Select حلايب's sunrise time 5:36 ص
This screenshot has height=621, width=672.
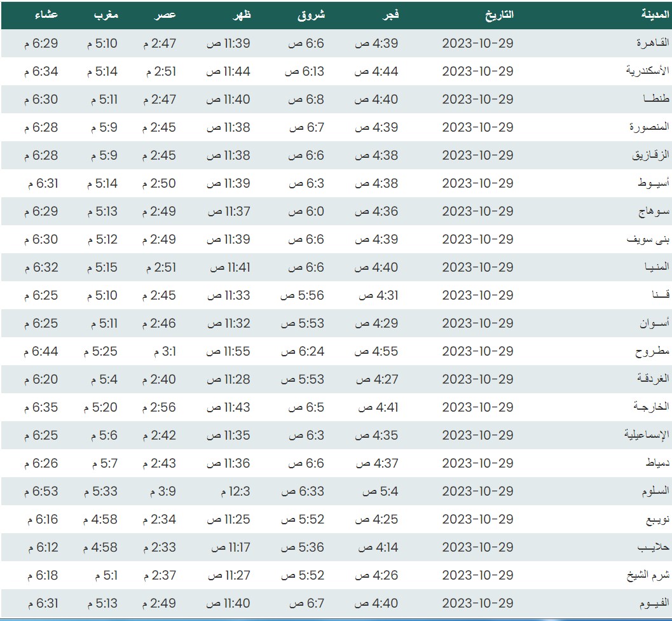tap(303, 547)
